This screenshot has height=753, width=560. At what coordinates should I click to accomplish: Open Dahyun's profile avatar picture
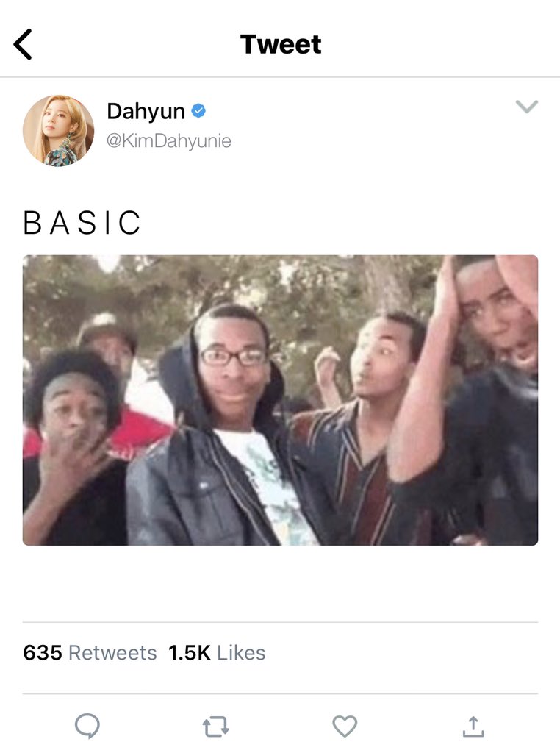pyautogui.click(x=59, y=131)
